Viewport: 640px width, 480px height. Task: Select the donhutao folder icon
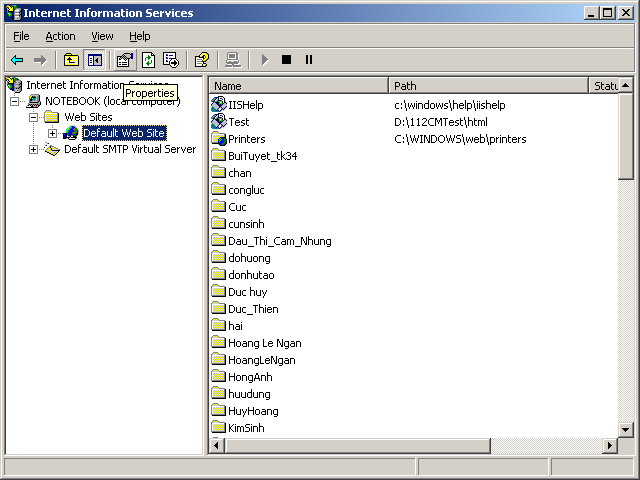tap(219, 275)
